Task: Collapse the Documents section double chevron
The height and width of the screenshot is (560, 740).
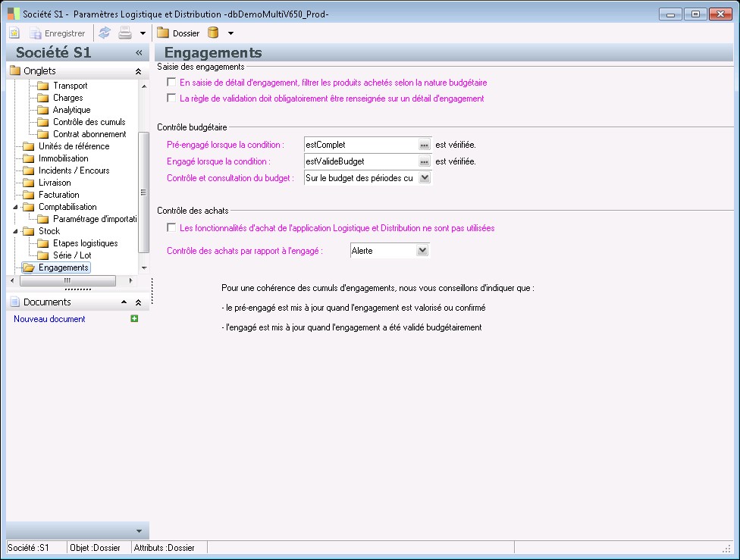Action: pyautogui.click(x=138, y=302)
